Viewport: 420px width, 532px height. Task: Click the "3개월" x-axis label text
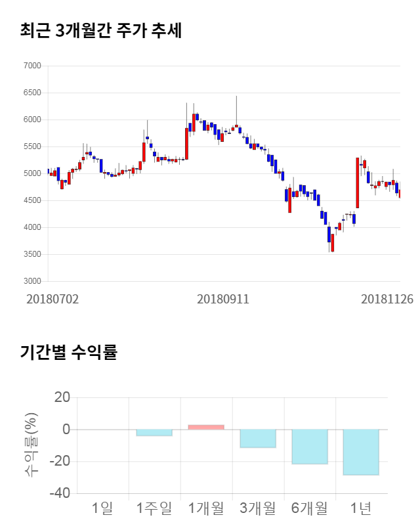point(258,508)
